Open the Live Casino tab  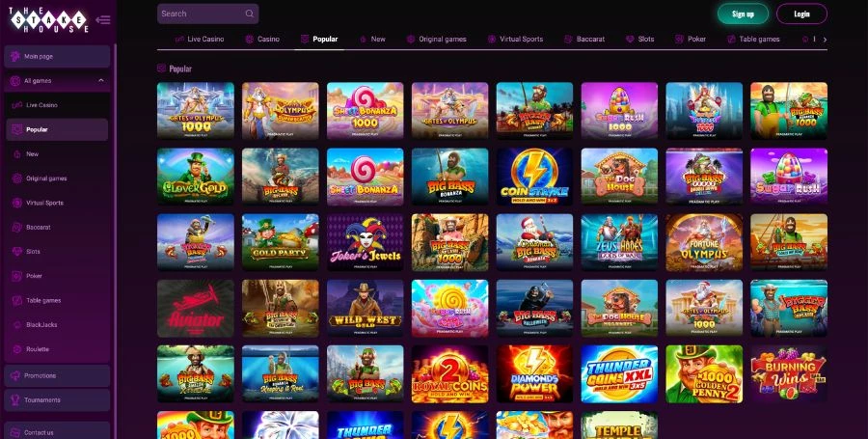coord(200,40)
